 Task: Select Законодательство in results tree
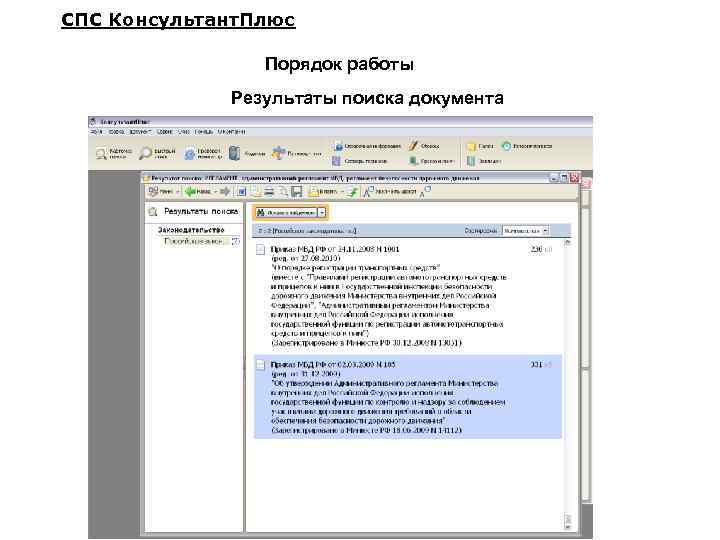191,230
